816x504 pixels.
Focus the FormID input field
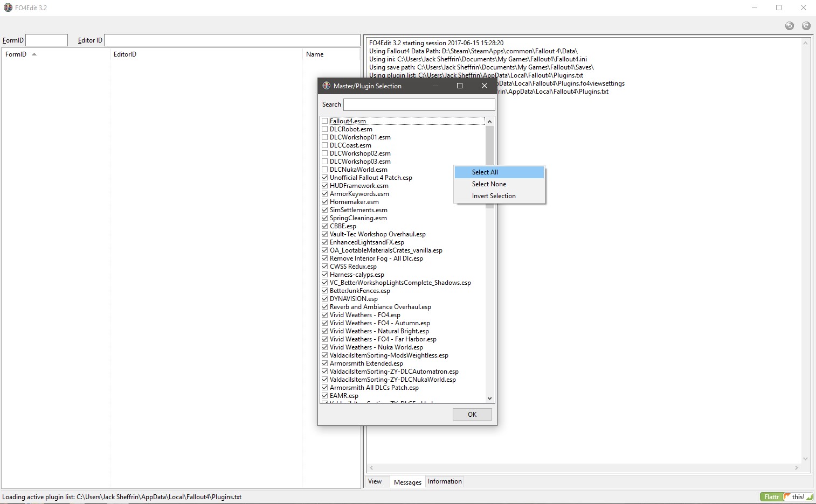point(47,40)
